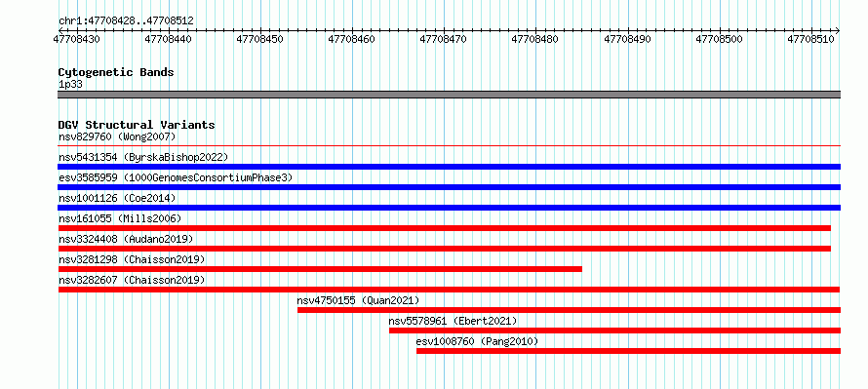Click ruler position 47708470

445,39
